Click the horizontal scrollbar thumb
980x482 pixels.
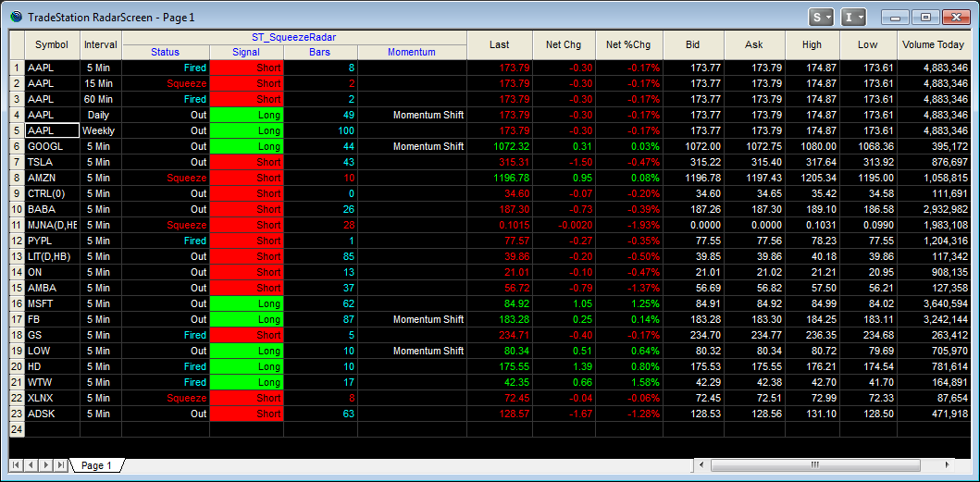(x=813, y=465)
